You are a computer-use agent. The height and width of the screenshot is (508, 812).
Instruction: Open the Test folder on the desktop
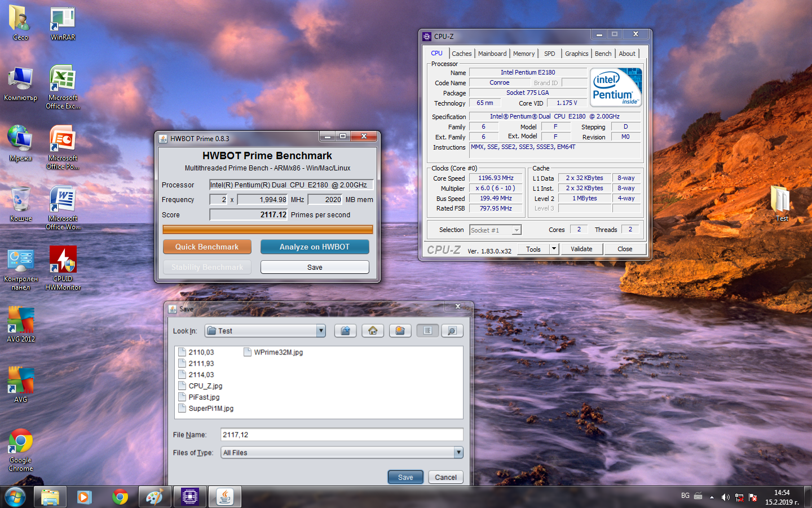tap(782, 204)
